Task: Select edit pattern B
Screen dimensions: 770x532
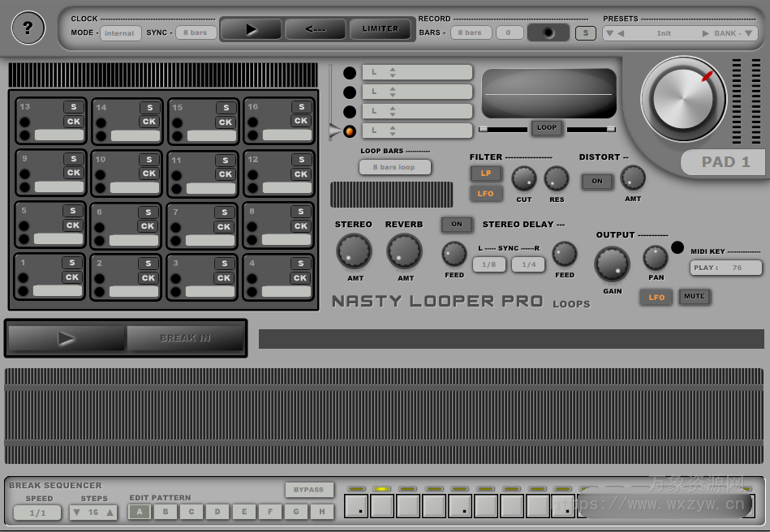Action: (x=166, y=512)
